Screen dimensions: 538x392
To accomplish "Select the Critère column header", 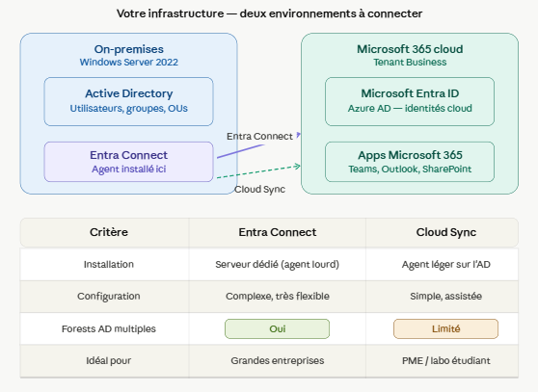I will [x=109, y=232].
